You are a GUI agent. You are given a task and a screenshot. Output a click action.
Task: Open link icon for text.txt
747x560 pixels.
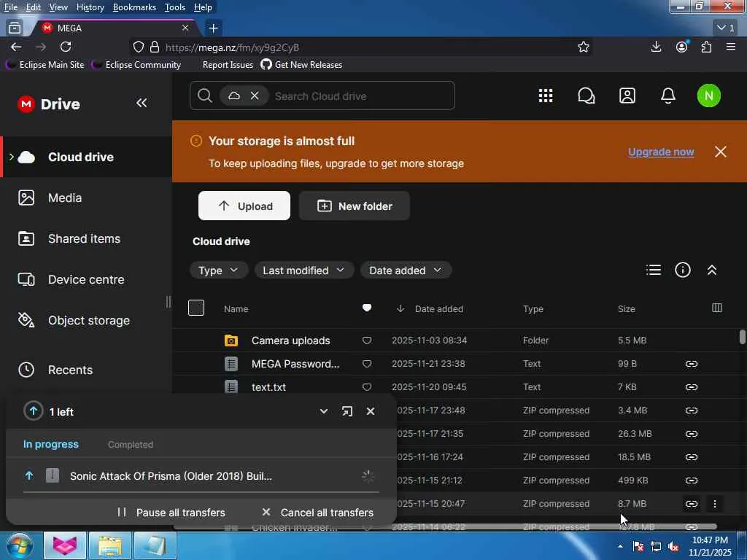pos(692,387)
